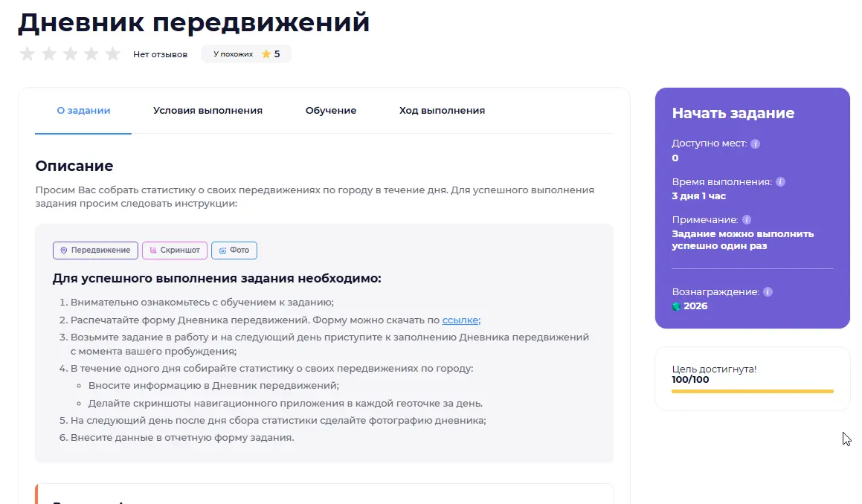Viewport: 862px width, 504px height.
Task: Click the third rating star
Action: [70, 54]
